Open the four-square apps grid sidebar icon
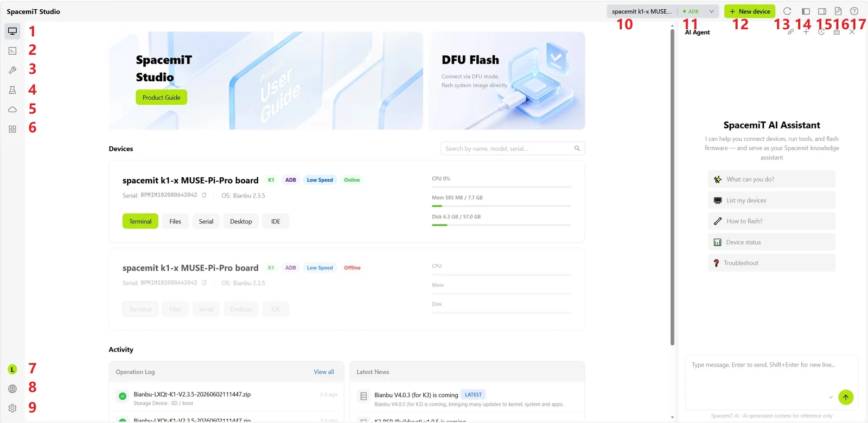Viewport: 868px width, 423px height. [x=12, y=129]
